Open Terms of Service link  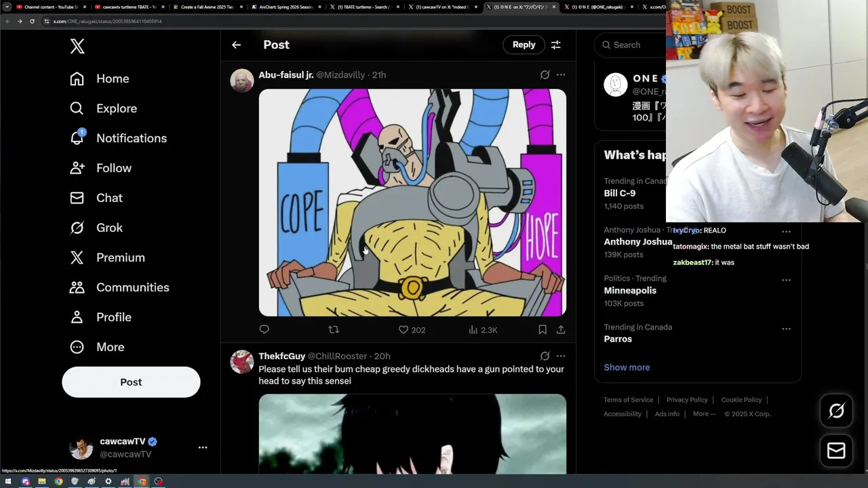pyautogui.click(x=628, y=400)
